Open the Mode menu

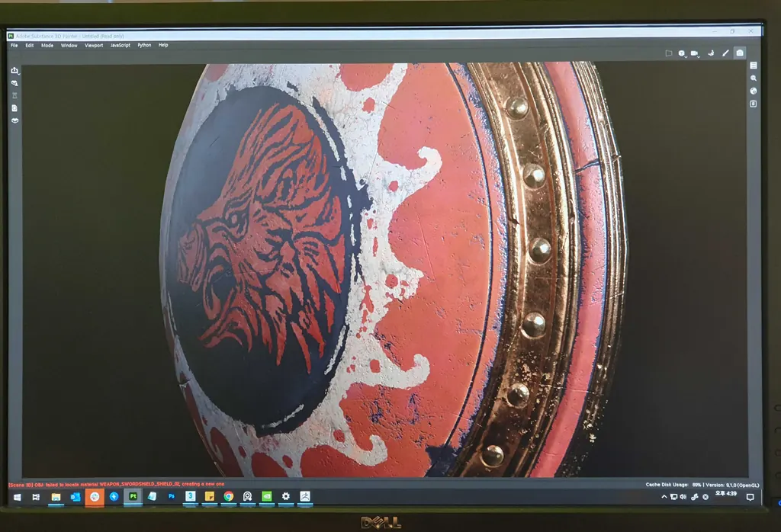(x=47, y=45)
